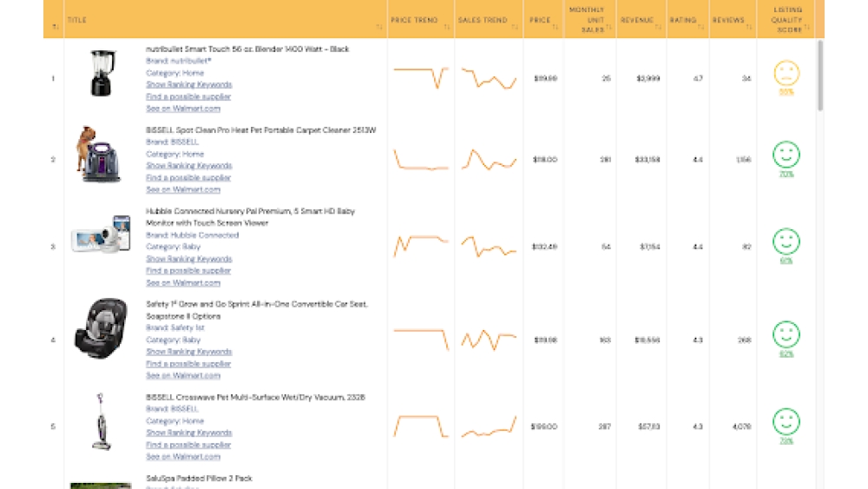Sort by Listing Quality Score header
Viewport: 868px width, 489px height.
(786, 20)
